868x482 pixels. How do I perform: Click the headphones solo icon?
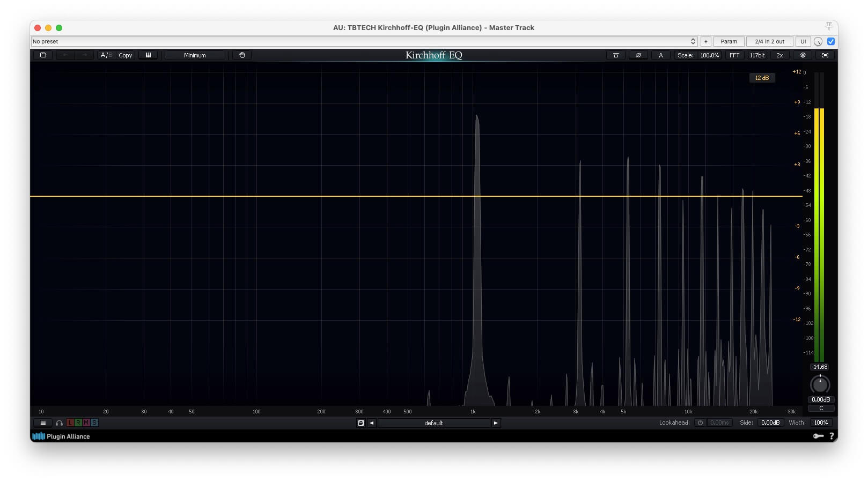[59, 423]
